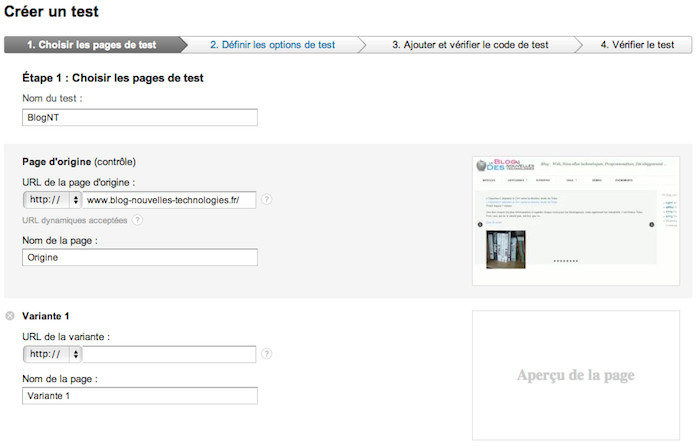700x448 pixels.
Task: Click the empty variant URL input field
Action: tap(170, 354)
